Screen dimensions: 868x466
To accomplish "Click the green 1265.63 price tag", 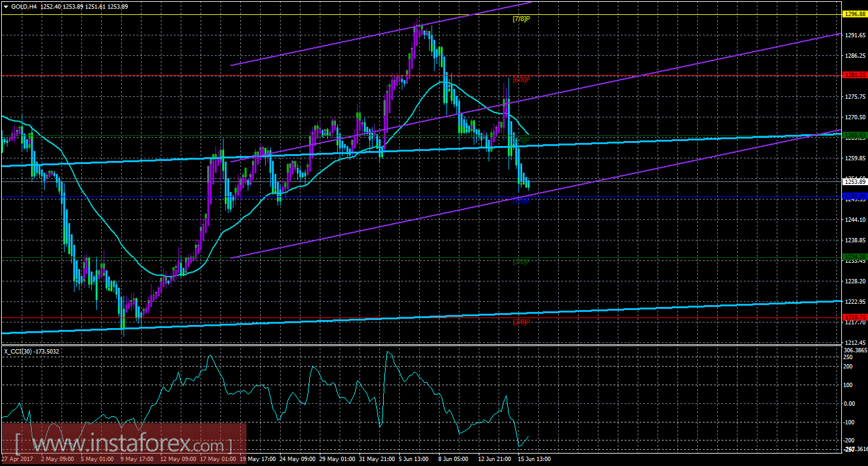I will tap(855, 135).
